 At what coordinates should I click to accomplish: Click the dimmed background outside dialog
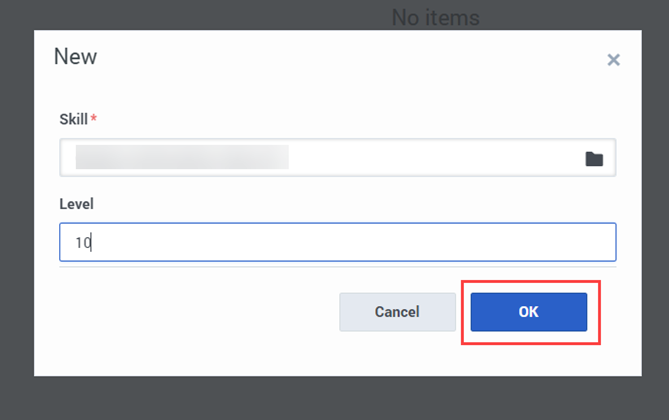click(200, 398)
